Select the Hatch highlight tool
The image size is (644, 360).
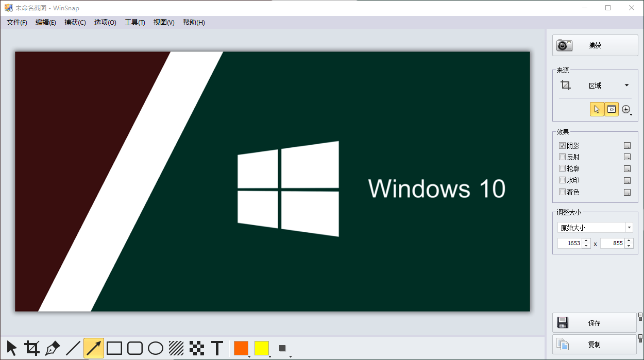coord(176,348)
